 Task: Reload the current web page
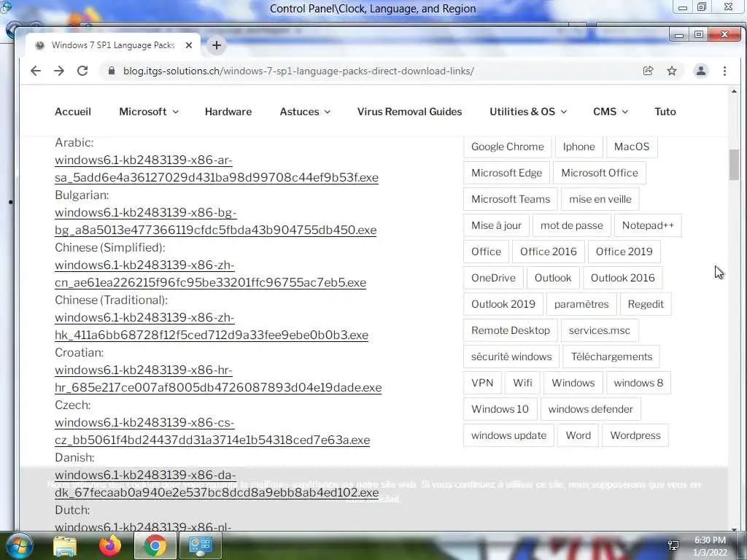pyautogui.click(x=82, y=71)
